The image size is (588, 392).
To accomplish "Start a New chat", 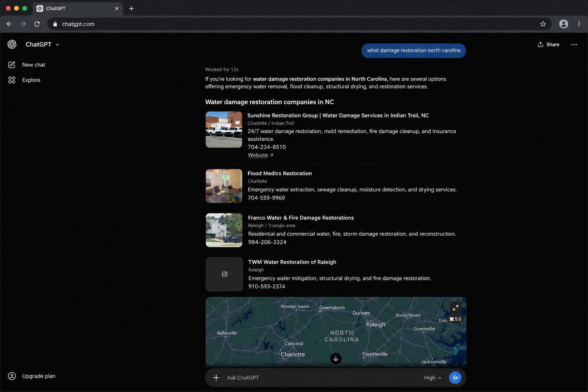I will tap(27, 65).
